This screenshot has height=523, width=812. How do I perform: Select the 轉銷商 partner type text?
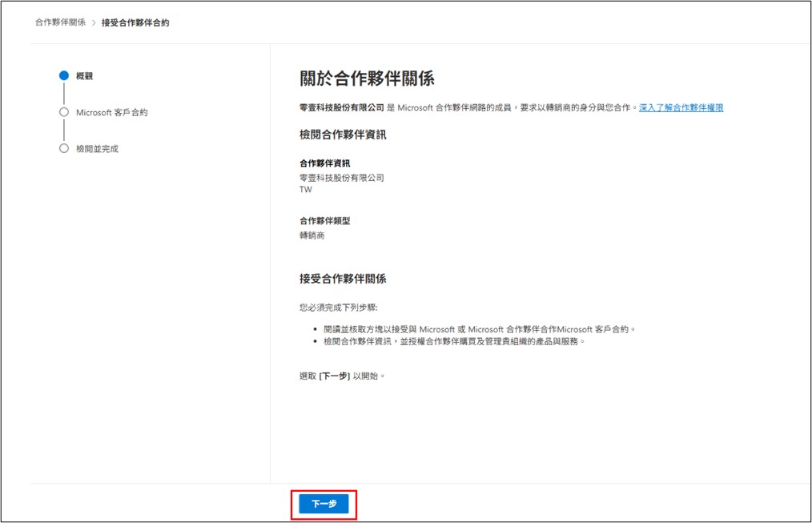pyautogui.click(x=311, y=235)
